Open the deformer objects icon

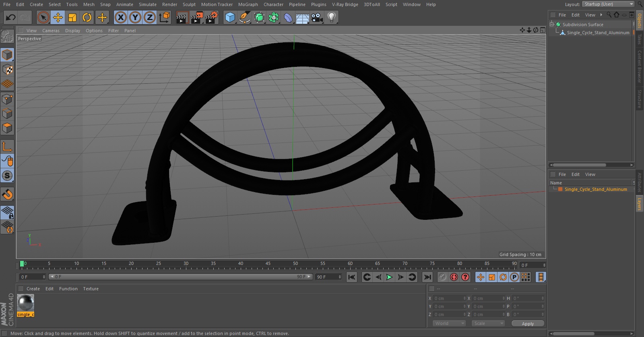click(288, 17)
